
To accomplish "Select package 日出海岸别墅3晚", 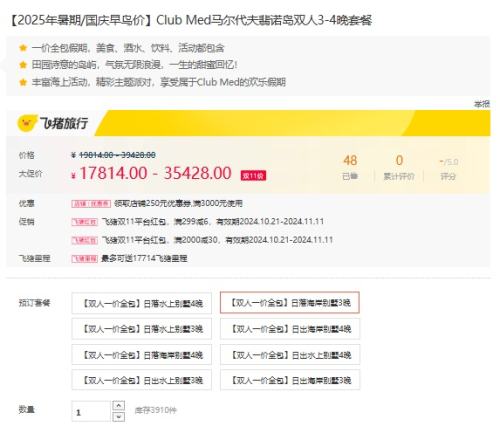I will [290, 380].
